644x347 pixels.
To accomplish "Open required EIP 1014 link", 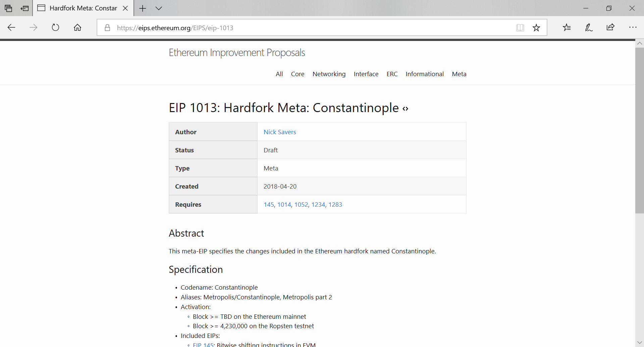I will coord(284,205).
